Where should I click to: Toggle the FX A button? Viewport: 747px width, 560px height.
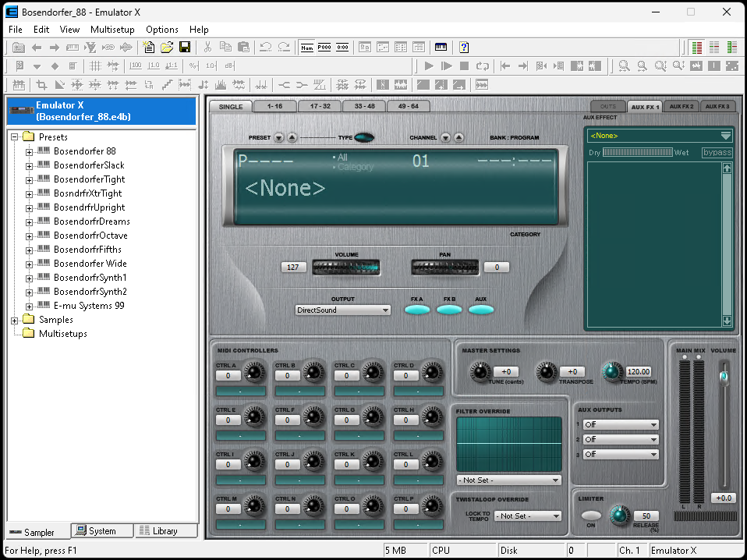pyautogui.click(x=416, y=310)
